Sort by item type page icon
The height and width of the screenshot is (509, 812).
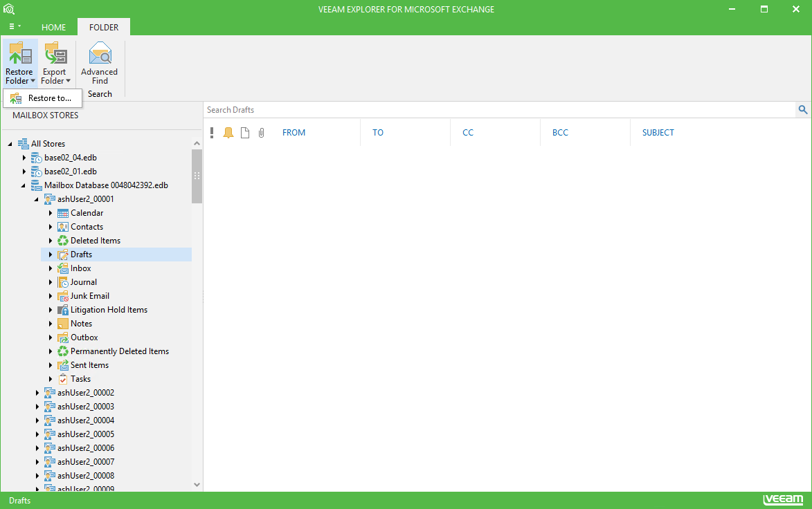click(245, 132)
